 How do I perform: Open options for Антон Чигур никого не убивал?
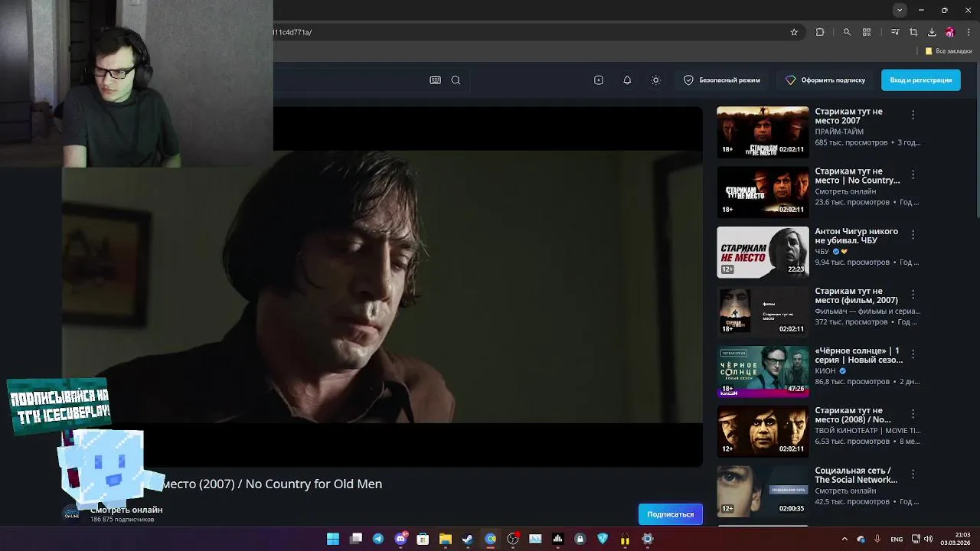tap(913, 234)
